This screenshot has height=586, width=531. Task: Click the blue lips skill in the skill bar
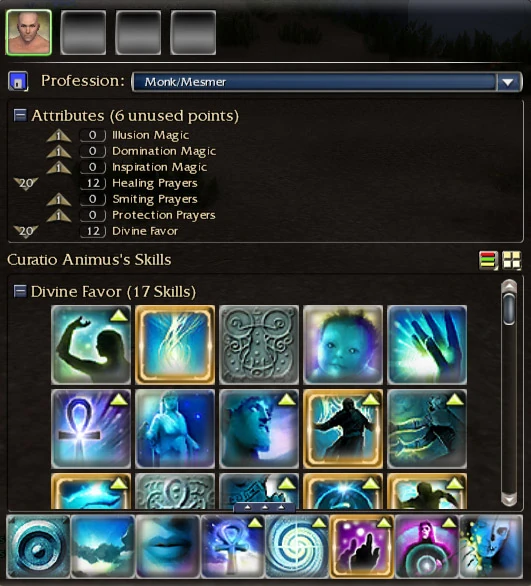tap(168, 546)
